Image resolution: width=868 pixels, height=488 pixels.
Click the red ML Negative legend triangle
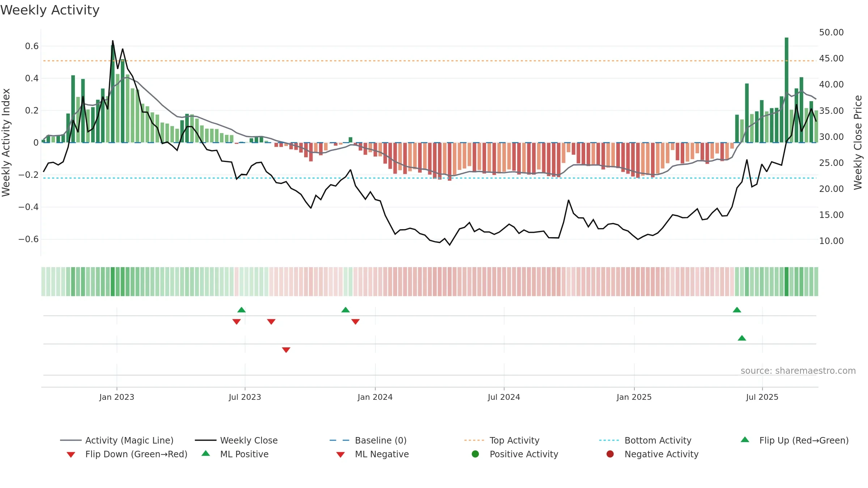click(x=340, y=455)
